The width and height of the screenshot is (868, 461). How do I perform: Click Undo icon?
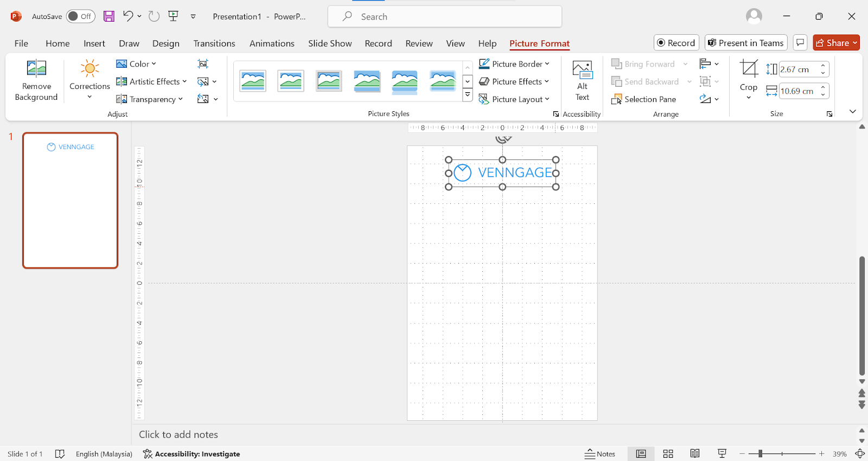point(128,16)
